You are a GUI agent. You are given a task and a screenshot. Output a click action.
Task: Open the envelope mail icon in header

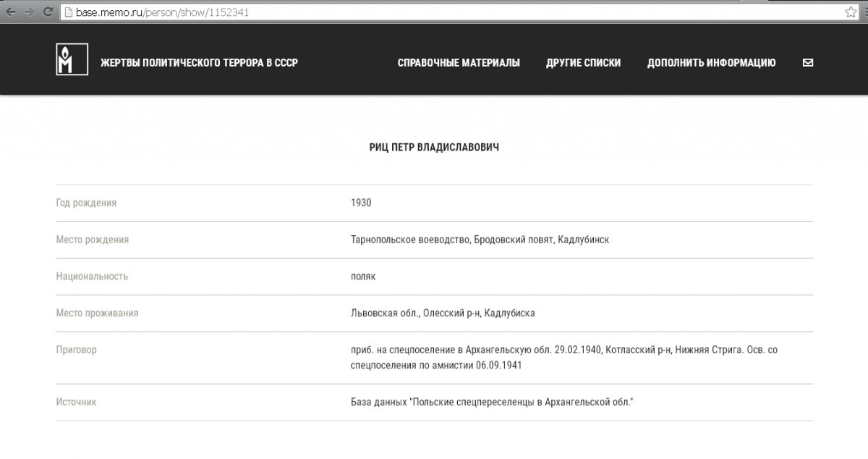[x=808, y=63]
